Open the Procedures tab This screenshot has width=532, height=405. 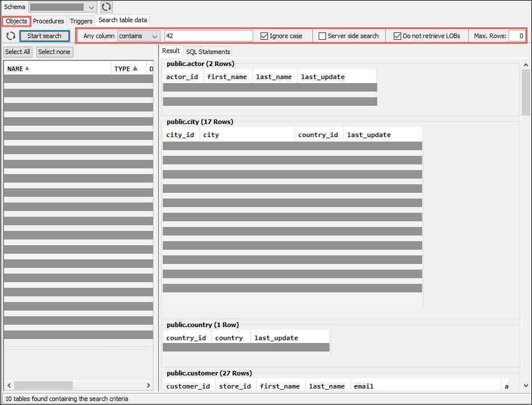coord(48,21)
